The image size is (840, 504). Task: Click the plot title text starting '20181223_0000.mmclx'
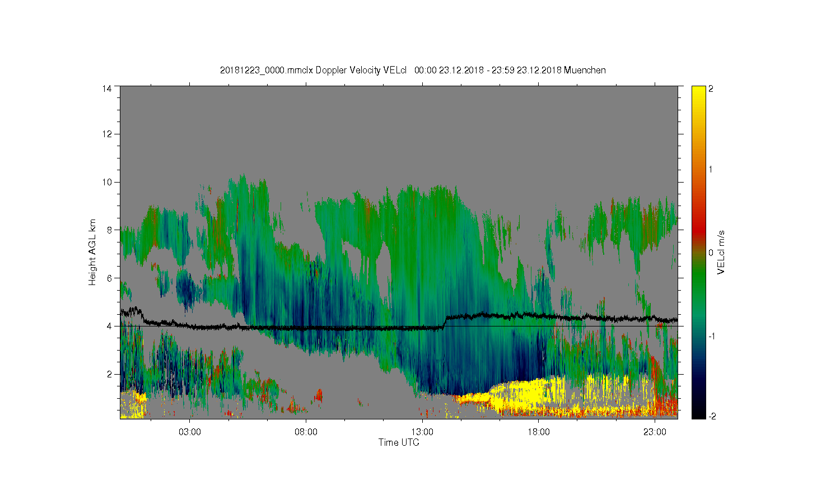pos(413,71)
